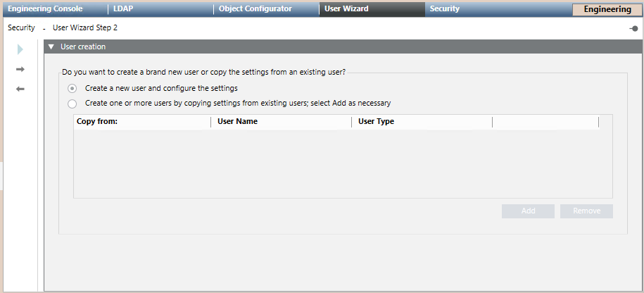Open the Security tab
Screen dimensions: 644x293
click(445, 9)
